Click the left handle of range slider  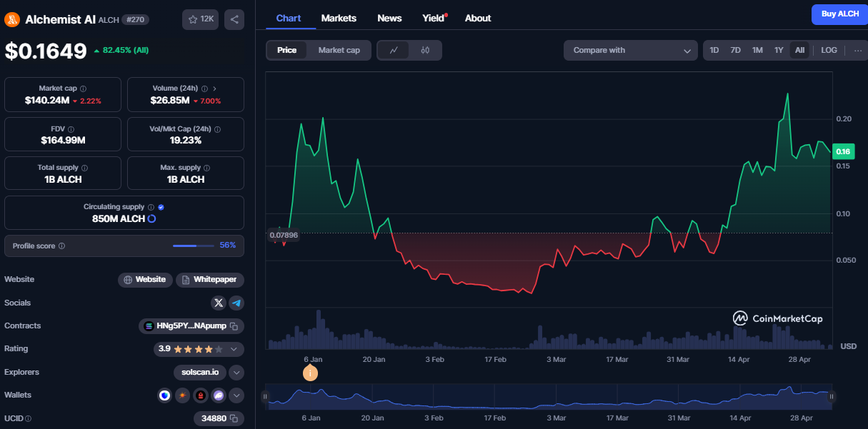(265, 396)
